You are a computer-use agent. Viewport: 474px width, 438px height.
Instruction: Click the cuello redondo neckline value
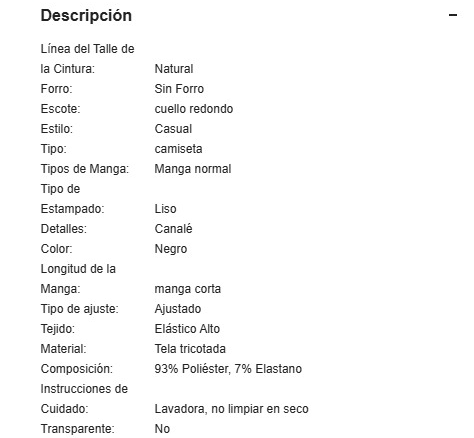point(194,109)
